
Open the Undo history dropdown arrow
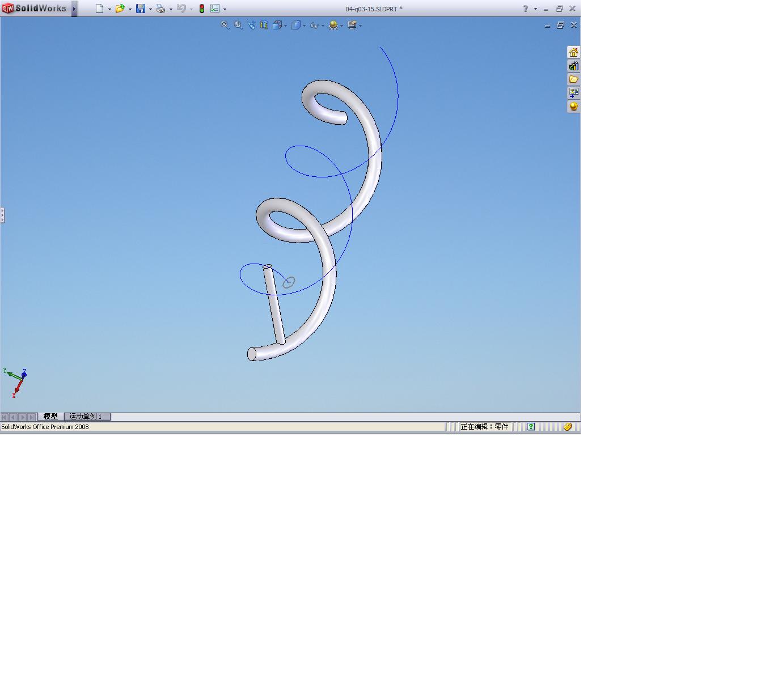click(191, 9)
